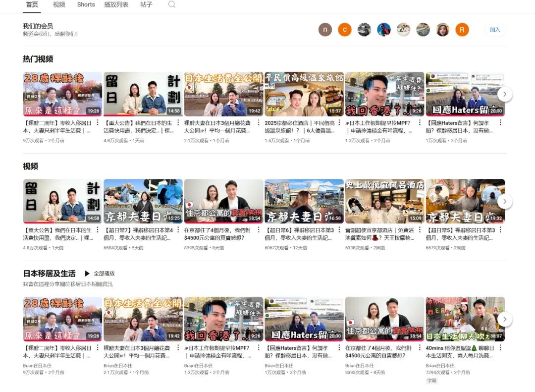535x392 pixels.
Task: Open 留日計劃 thumbnail in 视频 section
Action: (x=62, y=202)
